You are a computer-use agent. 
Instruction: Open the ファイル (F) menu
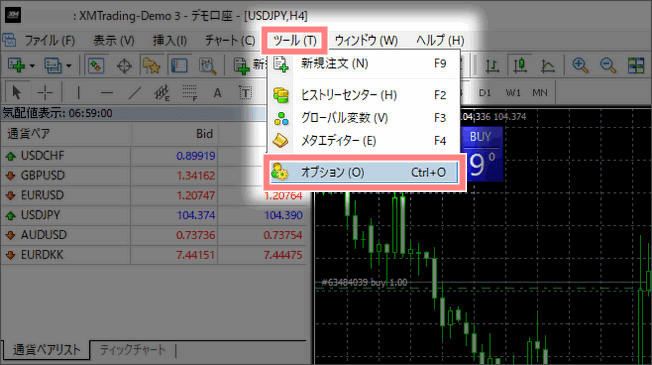pyautogui.click(x=49, y=40)
